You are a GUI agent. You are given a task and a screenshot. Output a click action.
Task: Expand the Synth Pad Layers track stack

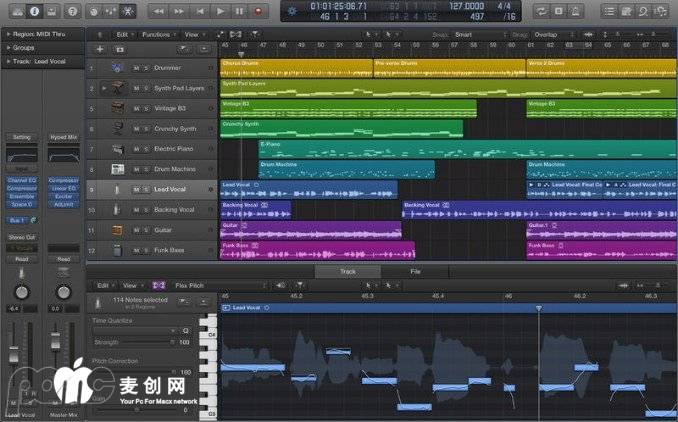(x=104, y=88)
